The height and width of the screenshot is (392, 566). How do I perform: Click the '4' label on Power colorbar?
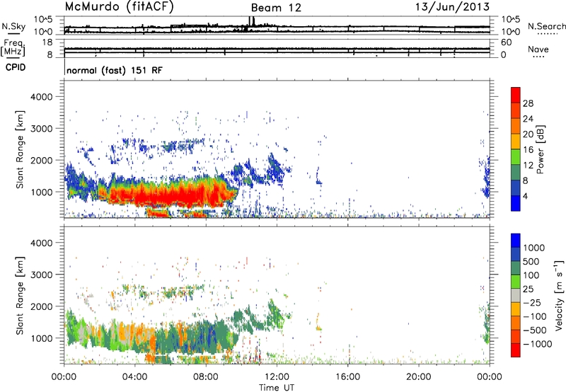click(525, 196)
